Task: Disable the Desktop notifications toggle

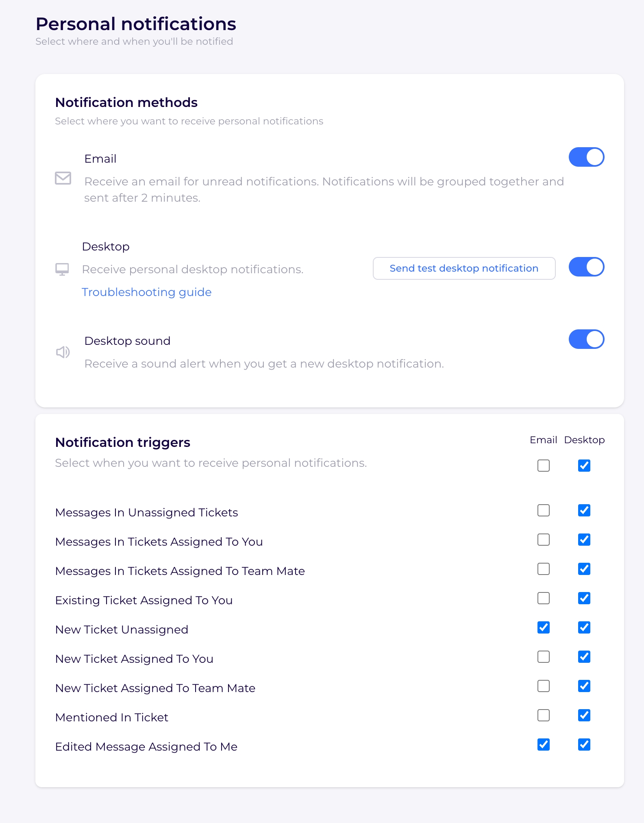Action: (x=586, y=267)
